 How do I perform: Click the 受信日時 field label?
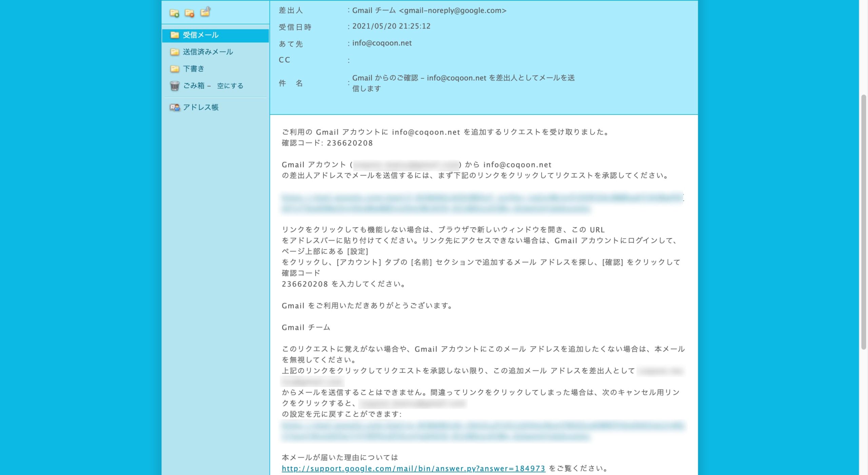point(295,27)
